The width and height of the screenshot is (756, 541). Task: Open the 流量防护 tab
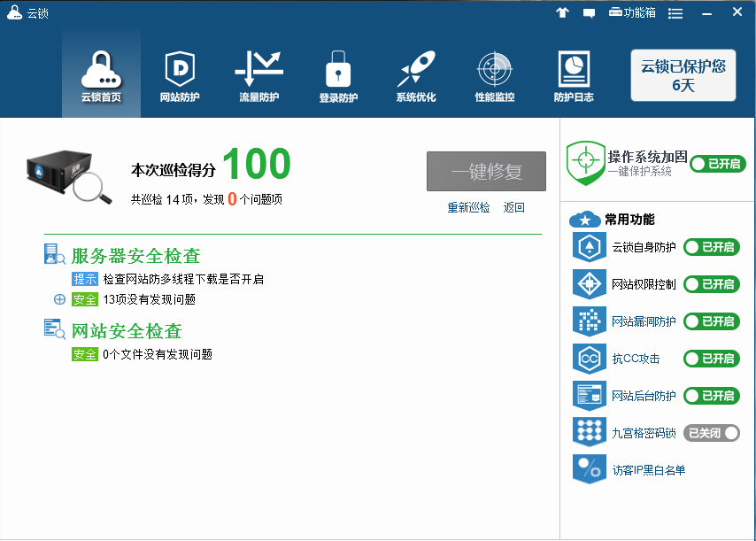258,75
